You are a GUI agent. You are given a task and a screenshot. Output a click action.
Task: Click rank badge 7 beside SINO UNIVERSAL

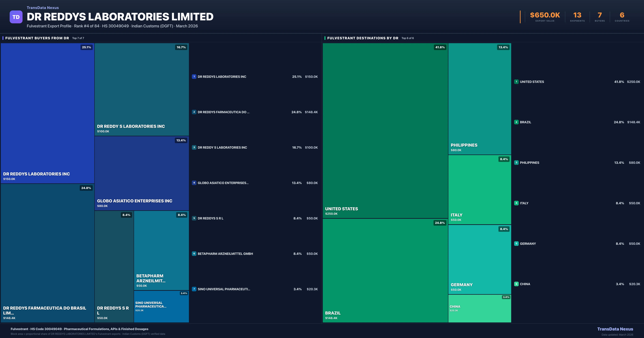(194, 289)
